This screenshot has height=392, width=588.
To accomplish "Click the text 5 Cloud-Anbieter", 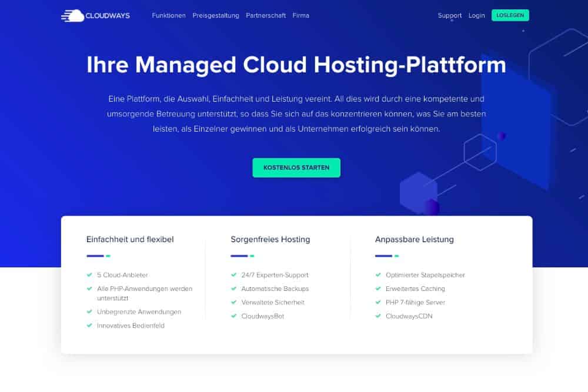I will [122, 275].
